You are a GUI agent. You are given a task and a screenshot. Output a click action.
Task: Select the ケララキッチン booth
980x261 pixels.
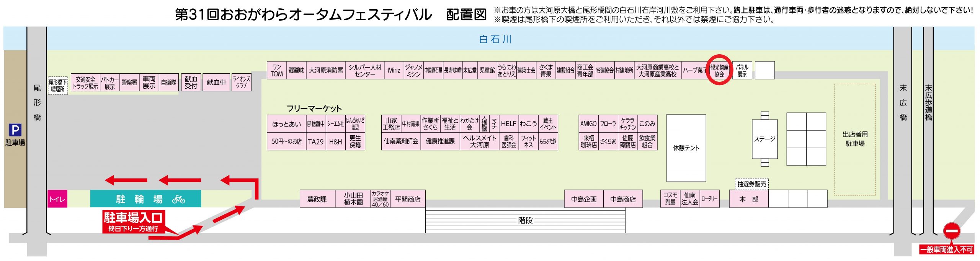pyautogui.click(x=628, y=124)
